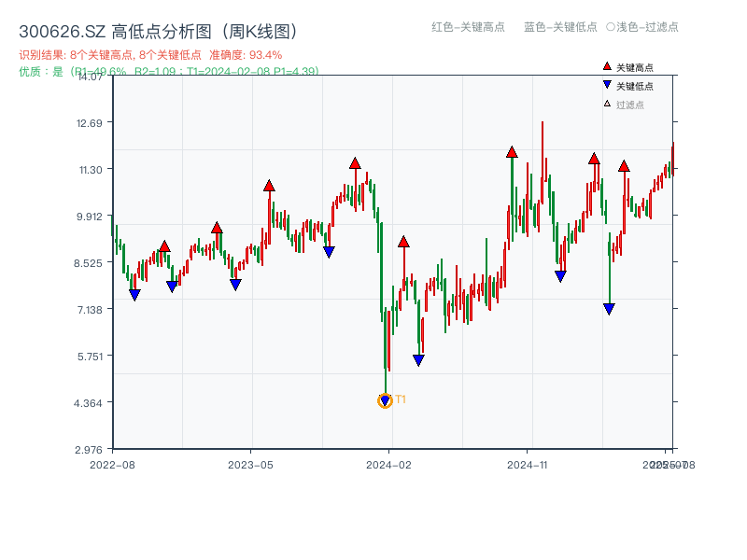Click the red triangle beside 关键高点 legend
Viewport: 747px width, 560px height.
click(x=607, y=67)
